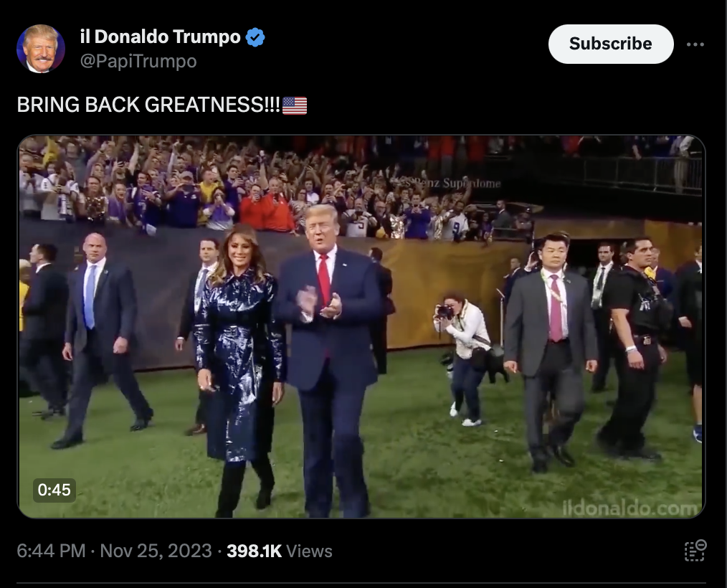View the 398.1K Views count details

[280, 551]
